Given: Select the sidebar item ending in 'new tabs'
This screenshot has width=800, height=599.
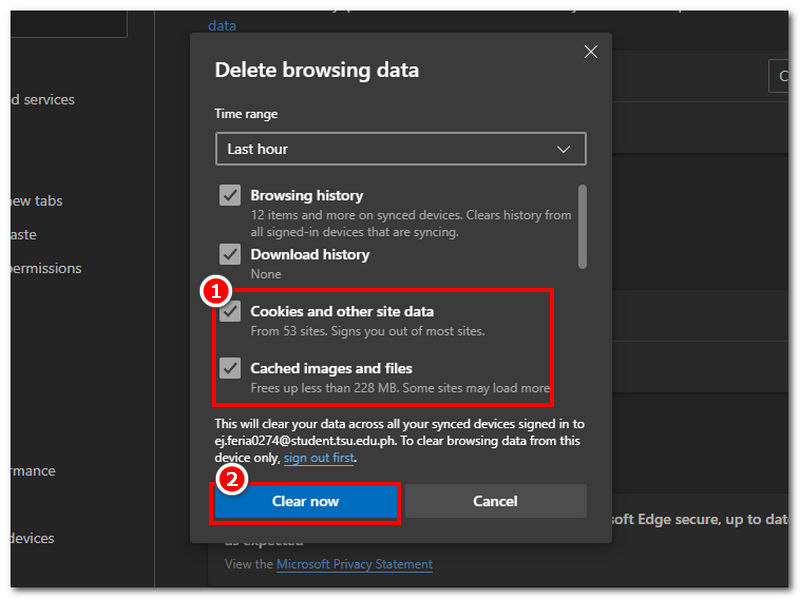Looking at the screenshot, I should [x=36, y=201].
